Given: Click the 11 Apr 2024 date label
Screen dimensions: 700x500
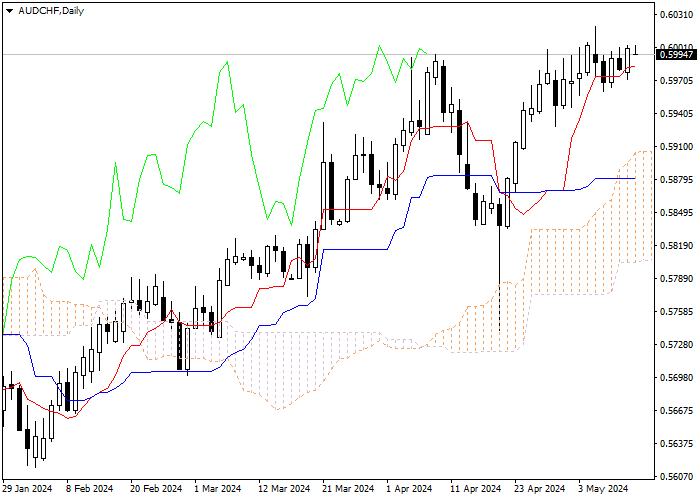Looking at the screenshot, I should (x=476, y=489).
